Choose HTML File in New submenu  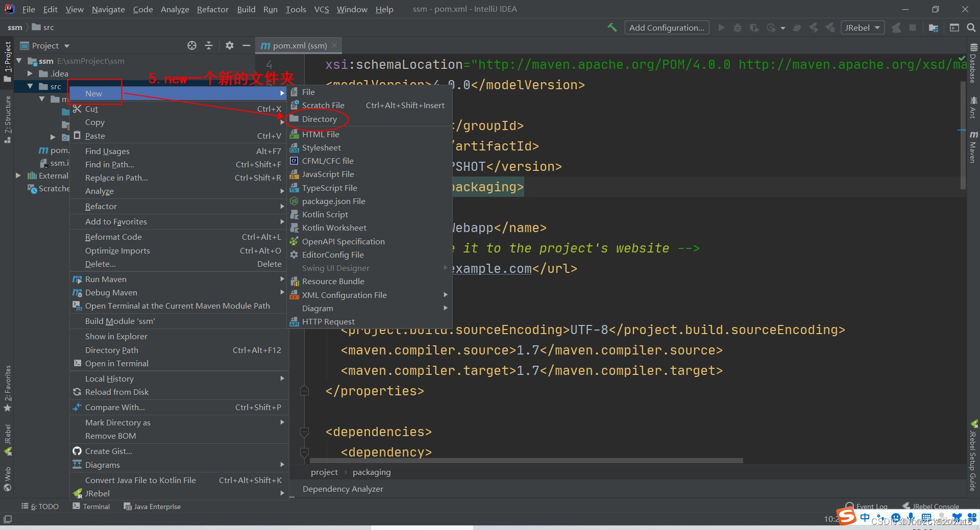370,134
